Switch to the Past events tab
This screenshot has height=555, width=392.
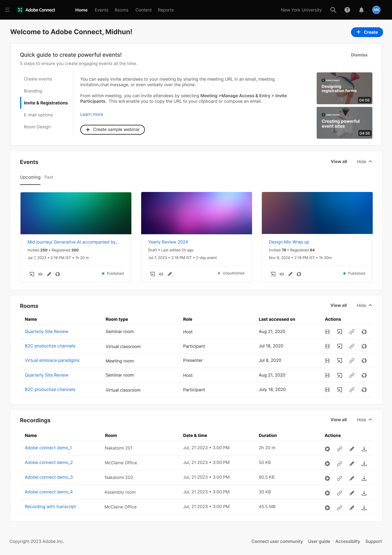pyautogui.click(x=49, y=177)
